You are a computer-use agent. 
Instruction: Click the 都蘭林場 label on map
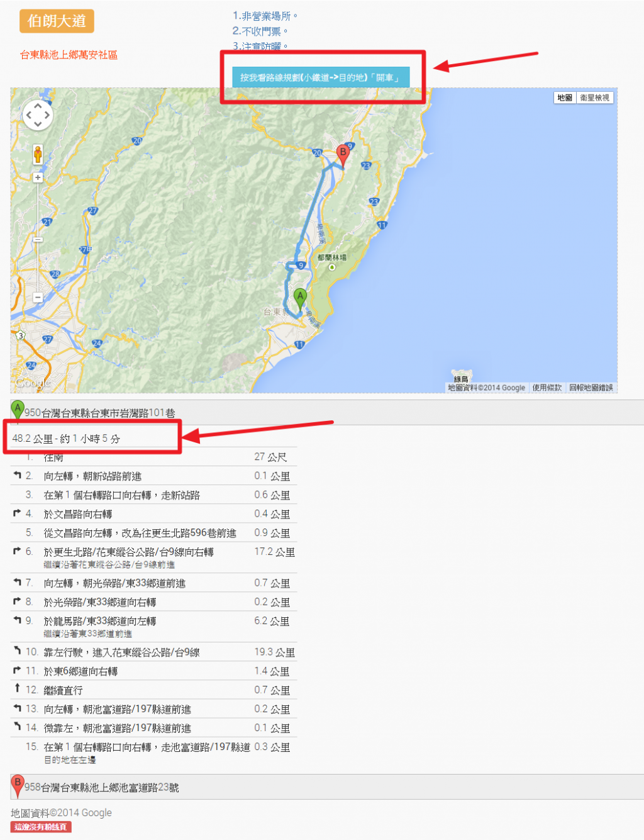332,258
